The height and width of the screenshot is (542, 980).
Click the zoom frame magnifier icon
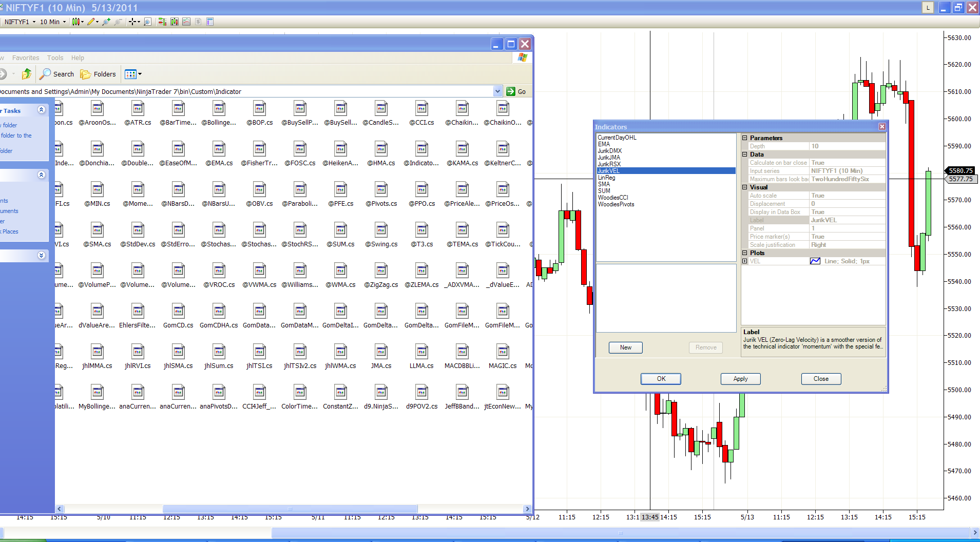pyautogui.click(x=148, y=22)
